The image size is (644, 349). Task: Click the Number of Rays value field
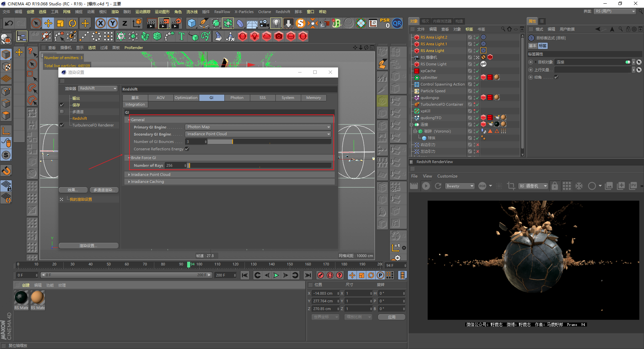(174, 165)
